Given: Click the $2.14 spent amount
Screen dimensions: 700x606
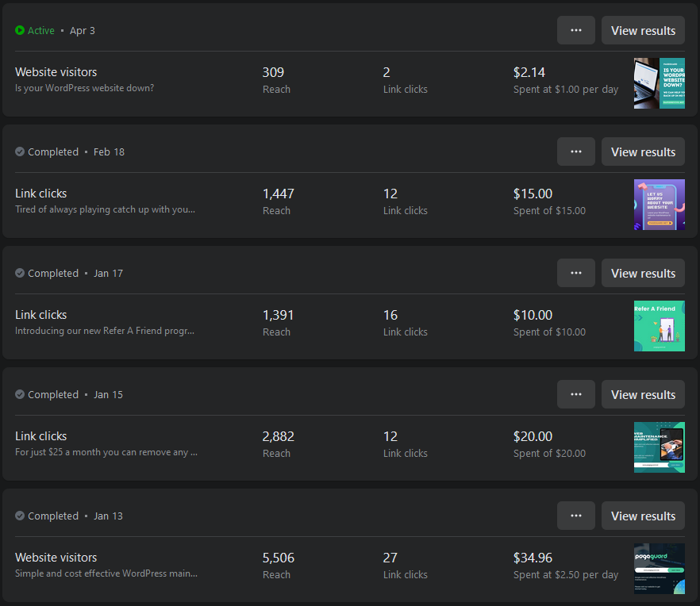Looking at the screenshot, I should pos(529,72).
